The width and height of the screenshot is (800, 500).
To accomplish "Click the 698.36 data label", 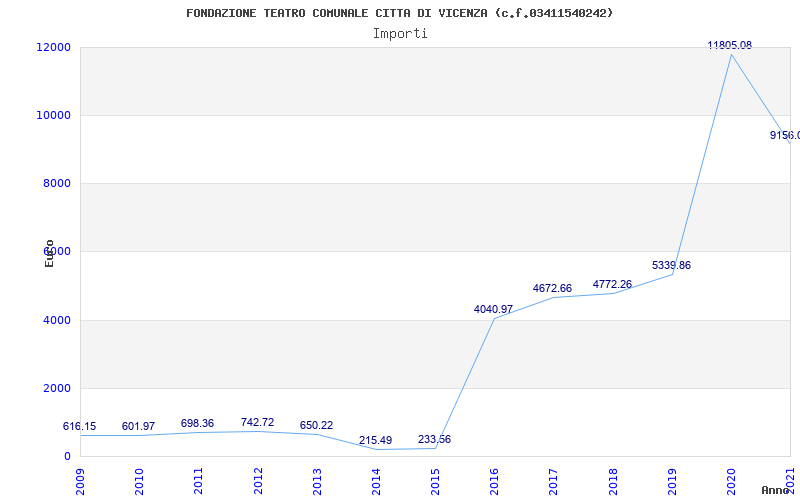I will click(197, 423).
